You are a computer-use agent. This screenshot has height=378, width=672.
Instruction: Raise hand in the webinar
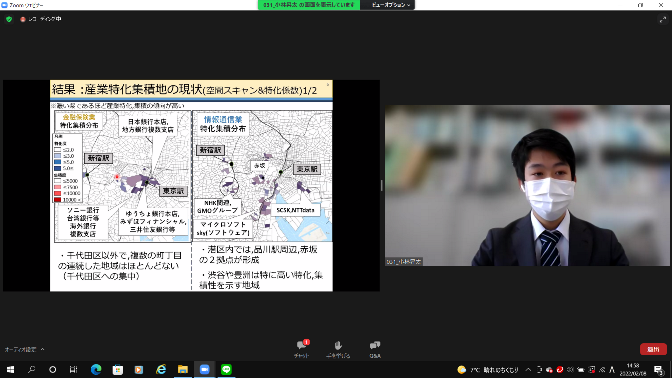(338, 348)
